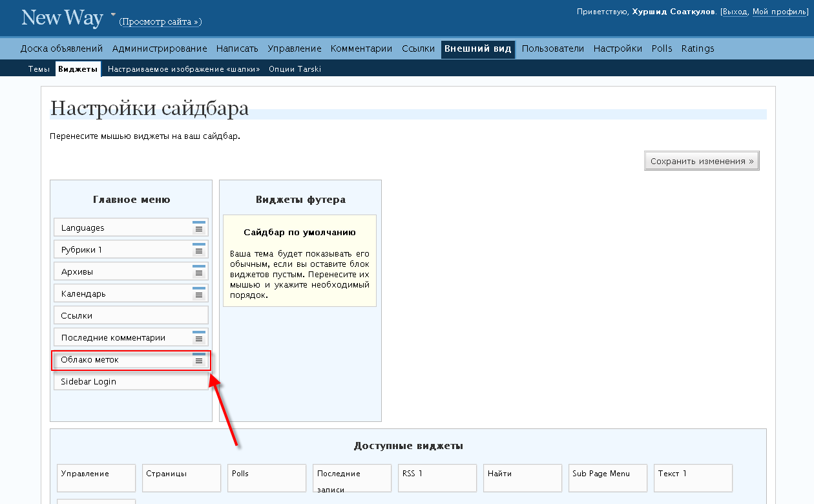Click the Последние комментарии widget settings icon
814x504 pixels.
pos(199,337)
